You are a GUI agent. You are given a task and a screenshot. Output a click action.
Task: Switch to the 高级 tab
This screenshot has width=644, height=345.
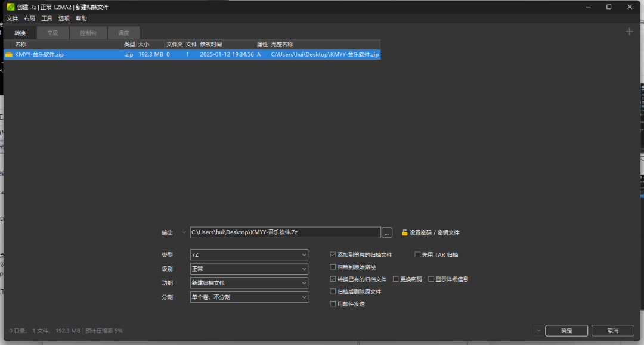[x=52, y=32]
